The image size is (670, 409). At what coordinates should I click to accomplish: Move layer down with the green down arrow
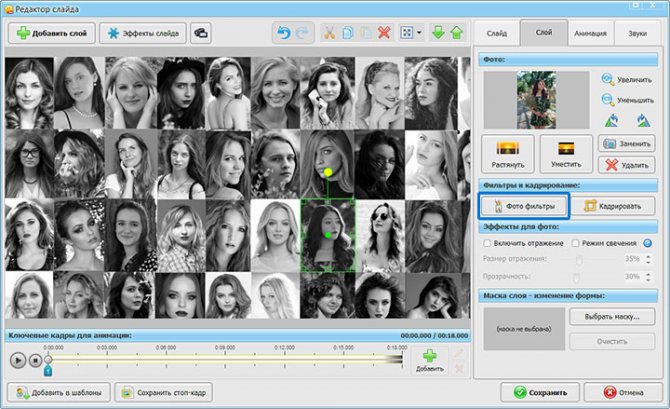tap(438, 33)
